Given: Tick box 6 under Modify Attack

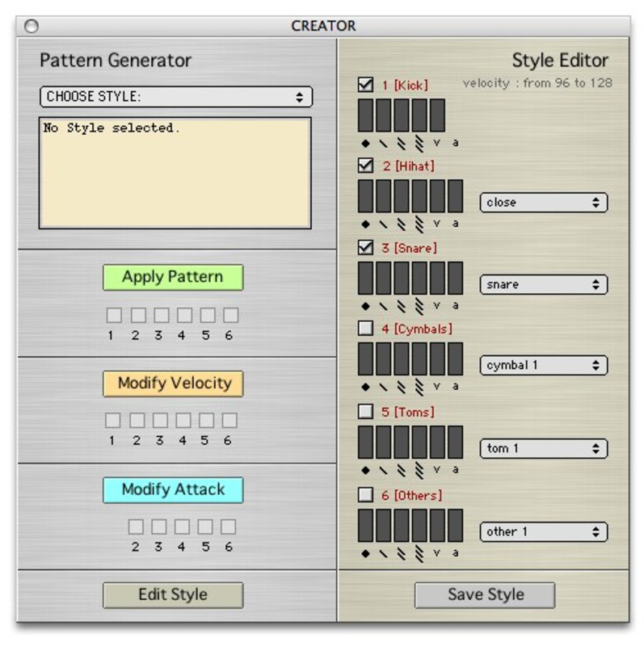Looking at the screenshot, I should [229, 526].
